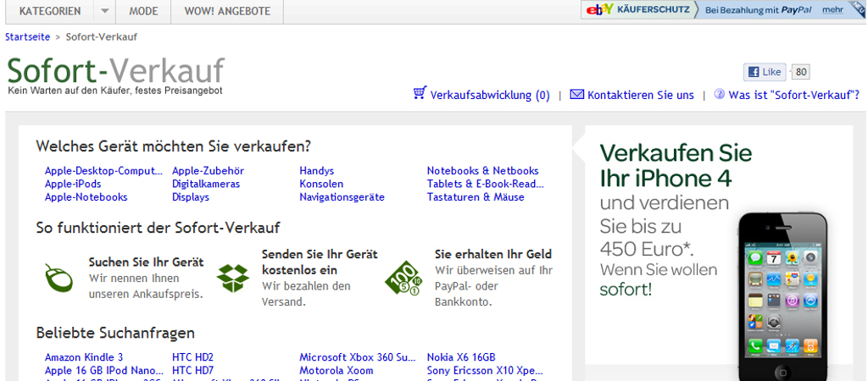Screen dimensions: 868x381
Task: Open the KATEGORIEN menu
Action: pyautogui.click(x=50, y=12)
